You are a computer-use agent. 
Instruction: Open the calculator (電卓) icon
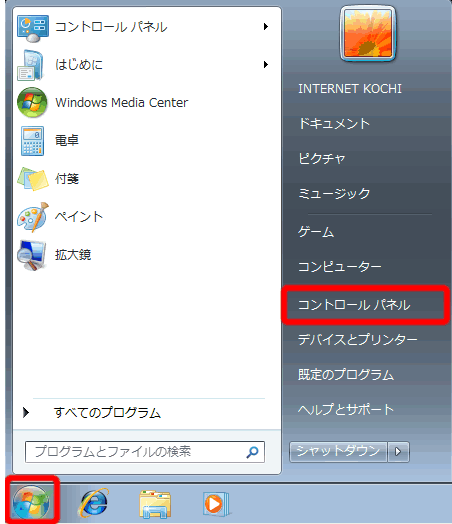32,141
